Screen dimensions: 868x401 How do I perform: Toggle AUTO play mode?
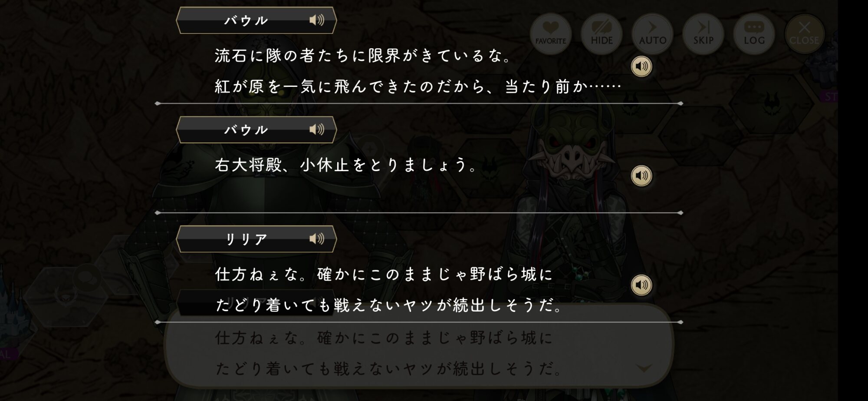point(652,33)
